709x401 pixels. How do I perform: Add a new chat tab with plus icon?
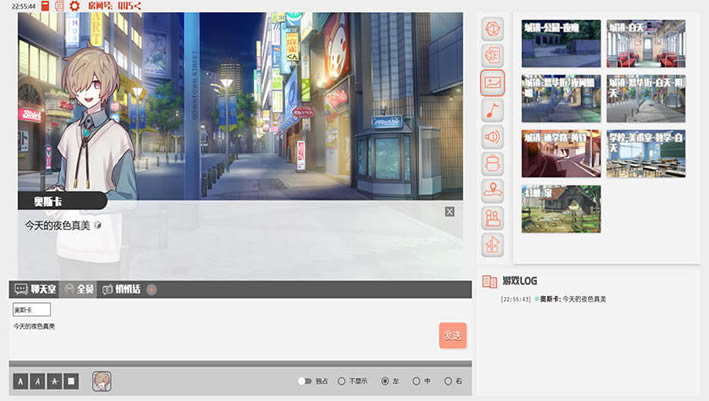[152, 290]
